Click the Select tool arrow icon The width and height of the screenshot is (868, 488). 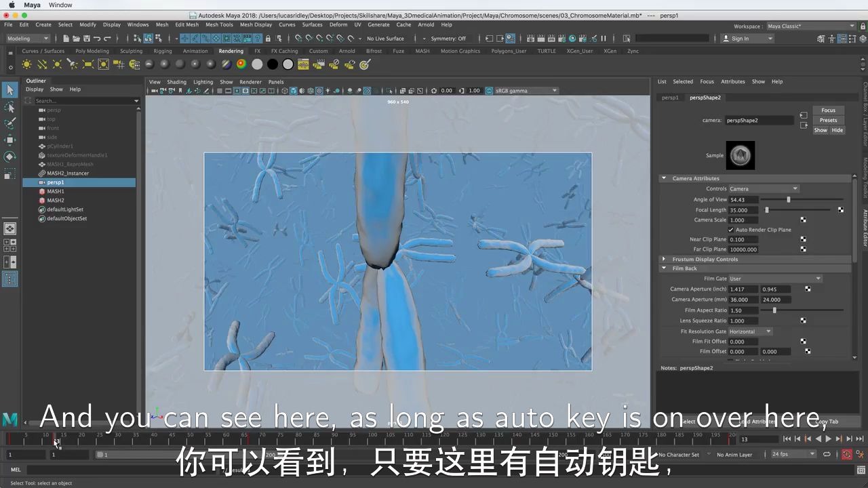coord(9,90)
